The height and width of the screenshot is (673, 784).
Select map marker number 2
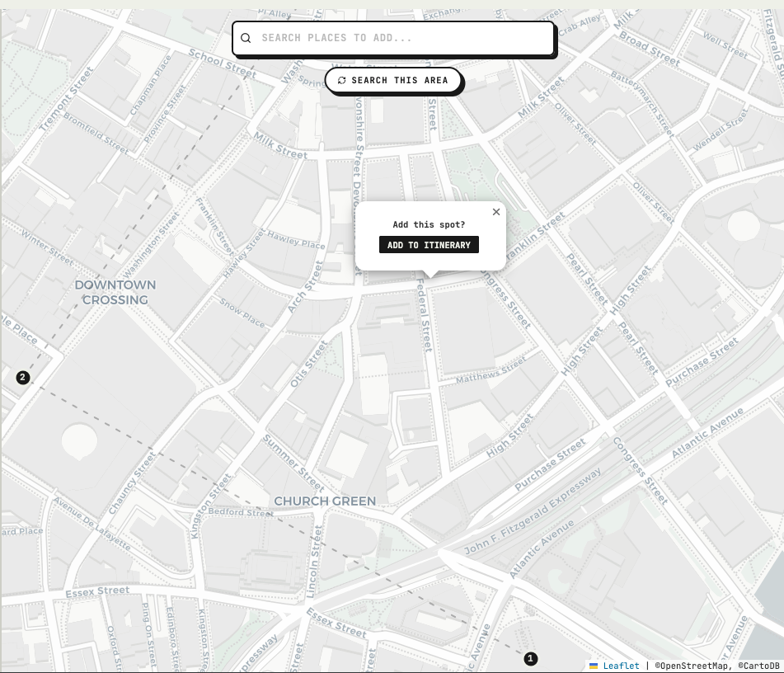(22, 377)
